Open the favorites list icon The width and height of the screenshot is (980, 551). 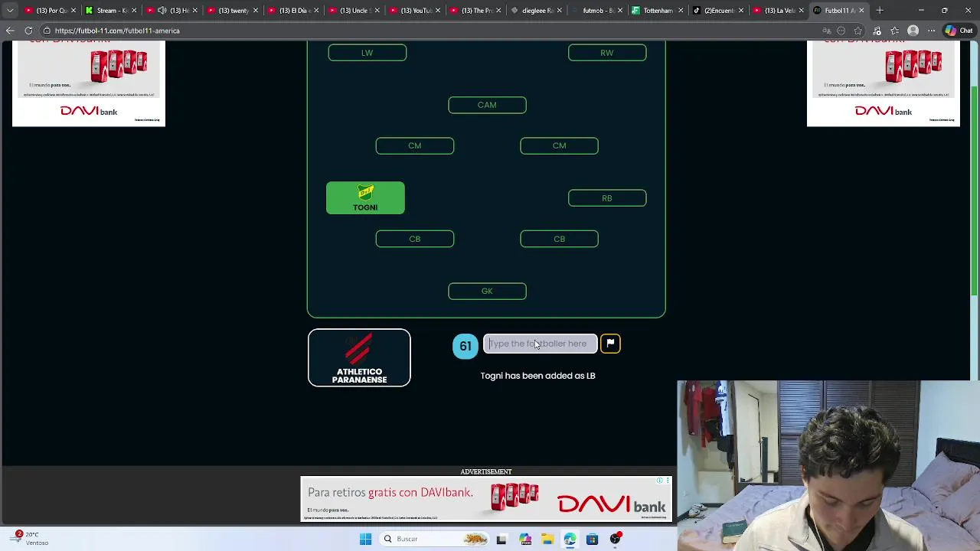(x=894, y=31)
